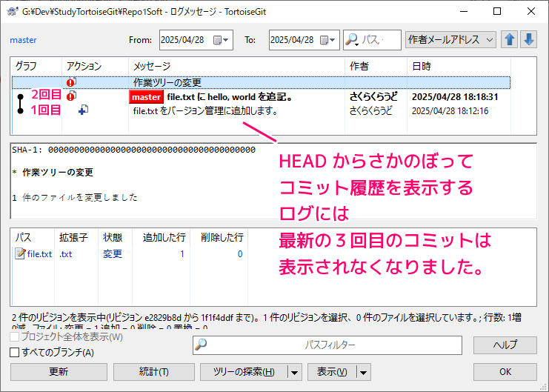549x392 pixels.
Task: Click the グラフ column header
Action: (x=36, y=66)
